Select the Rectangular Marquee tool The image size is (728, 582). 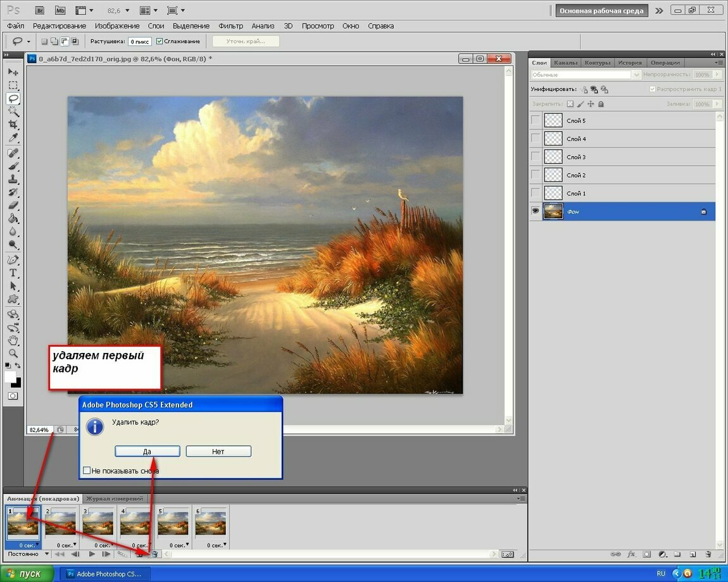click(13, 85)
